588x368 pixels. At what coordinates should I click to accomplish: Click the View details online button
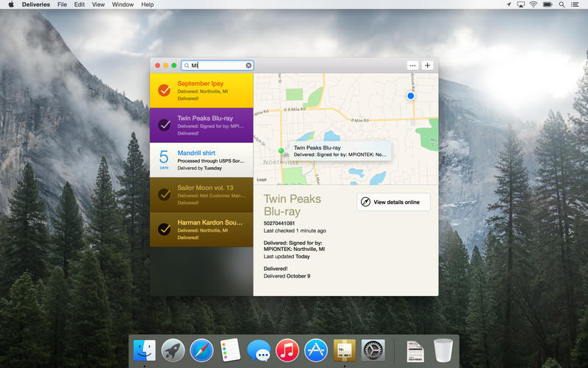[393, 202]
